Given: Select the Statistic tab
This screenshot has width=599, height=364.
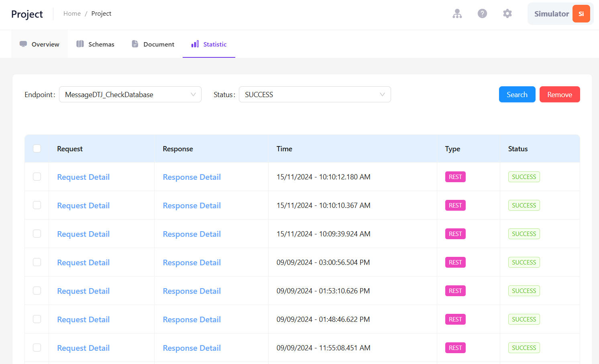Looking at the screenshot, I should [x=209, y=44].
